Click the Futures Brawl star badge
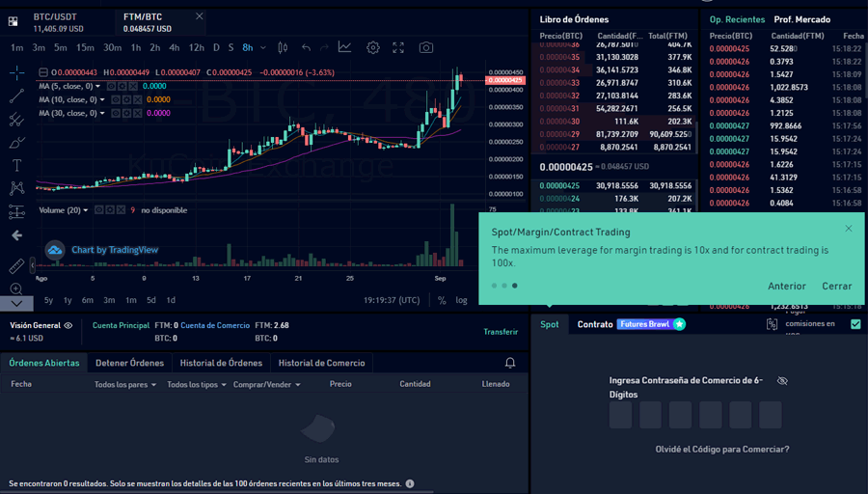 point(679,324)
